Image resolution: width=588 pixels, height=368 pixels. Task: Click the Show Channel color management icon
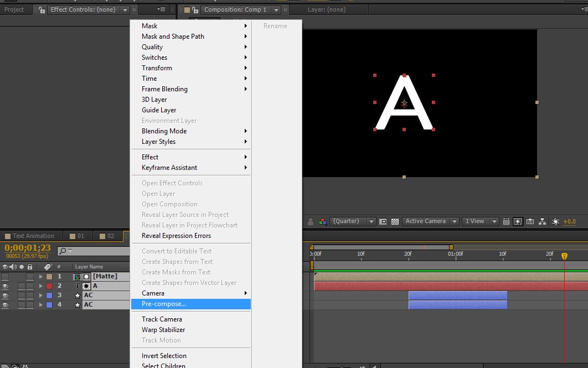(322, 221)
